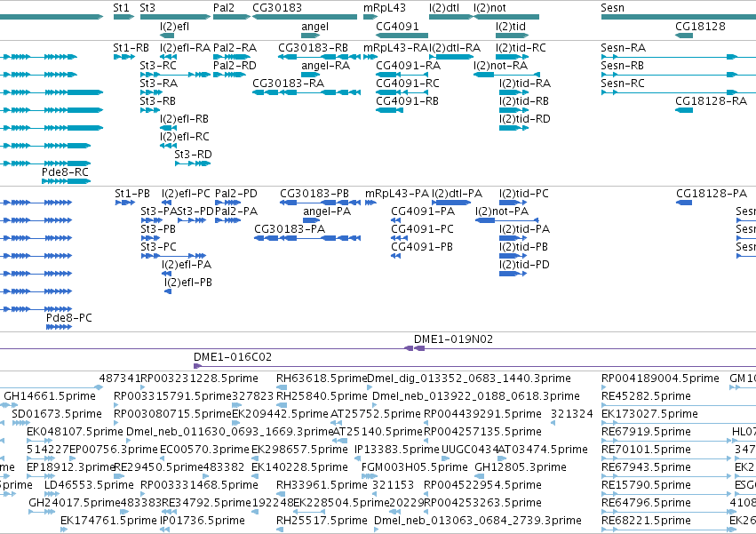Select the l(2)not-RA transcript label
Screen dimensions: 756x534
[x=500, y=66]
